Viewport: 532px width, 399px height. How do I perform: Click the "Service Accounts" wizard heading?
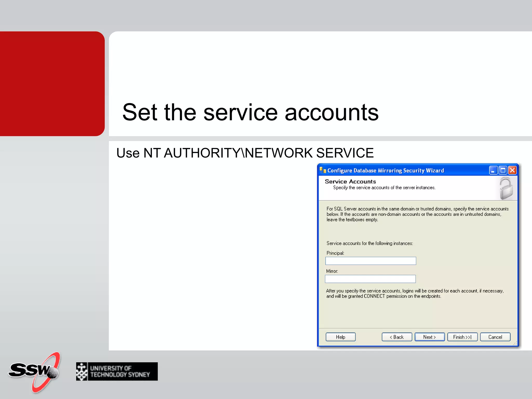(x=350, y=182)
